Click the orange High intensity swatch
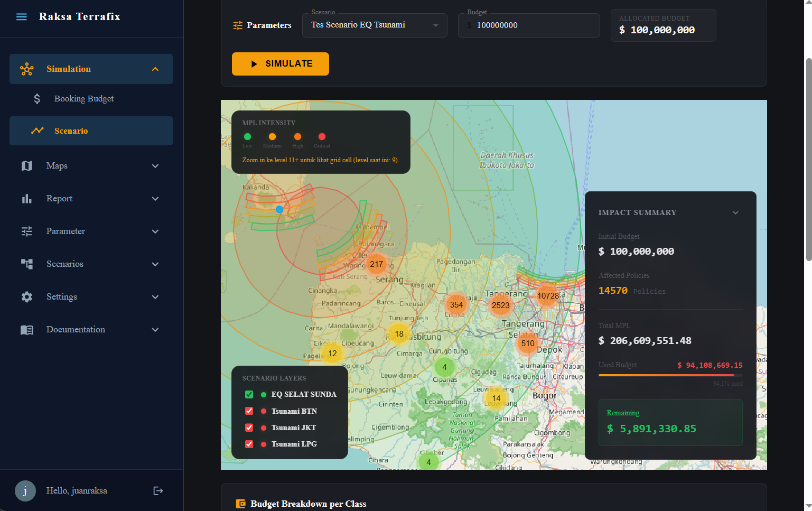This screenshot has height=511, width=812. [297, 137]
